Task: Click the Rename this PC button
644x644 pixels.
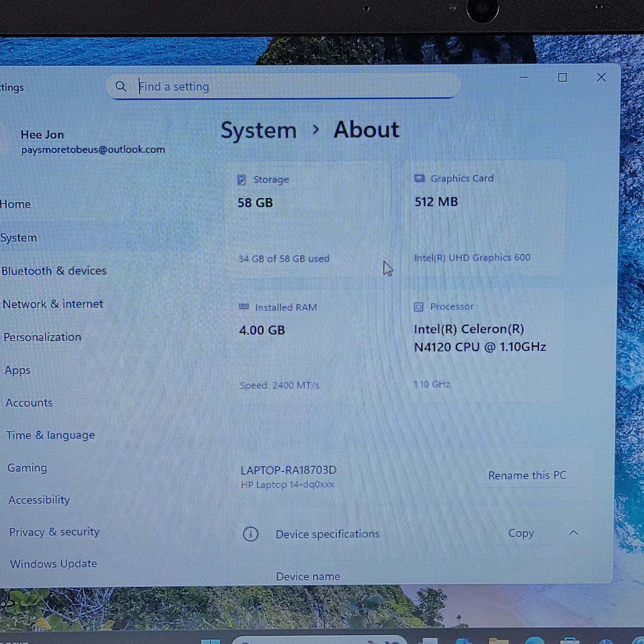Action: point(527,476)
